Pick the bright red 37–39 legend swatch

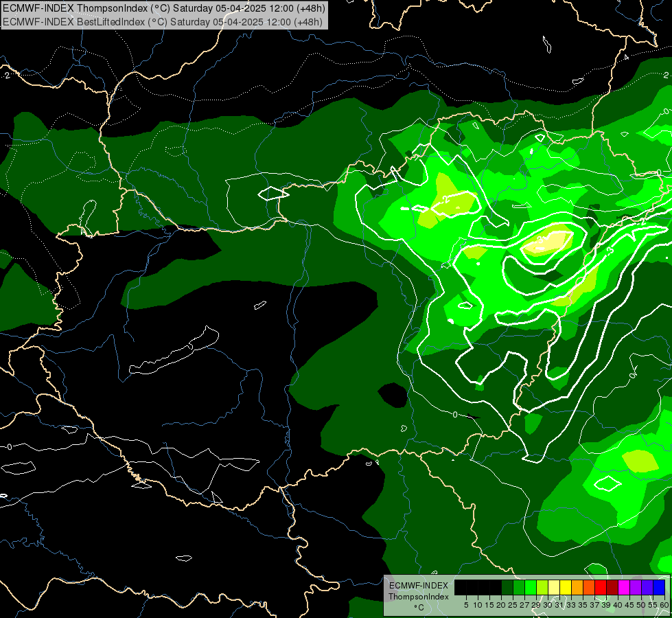click(601, 587)
